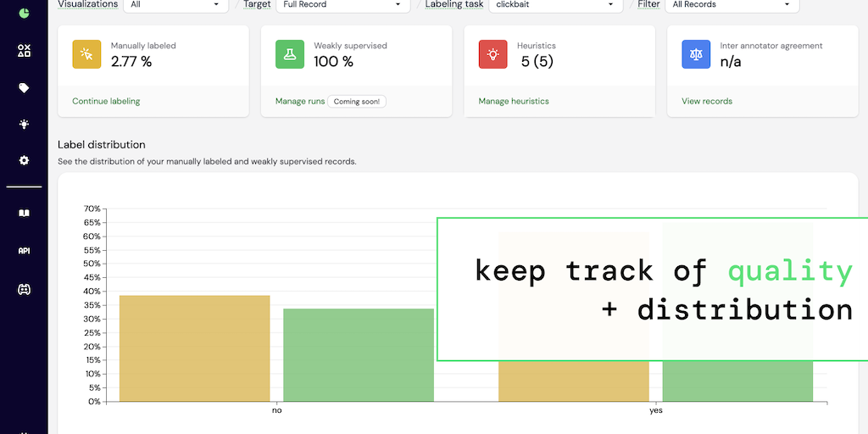The height and width of the screenshot is (434, 868).
Task: Click the Coming soon! badge
Action: [x=357, y=102]
